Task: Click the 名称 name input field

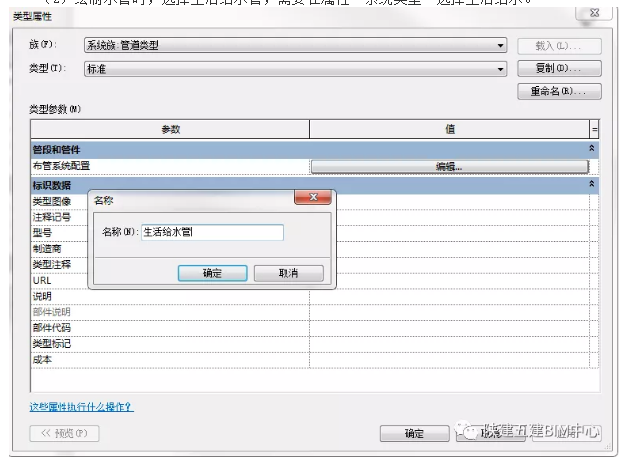Action: coord(212,232)
